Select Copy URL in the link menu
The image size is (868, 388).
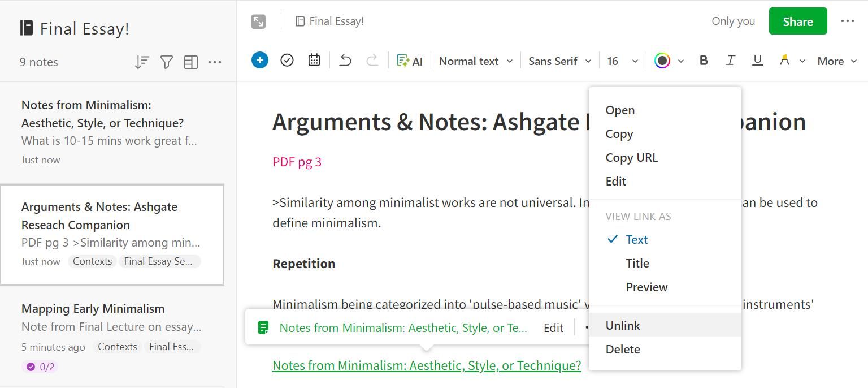[631, 157]
